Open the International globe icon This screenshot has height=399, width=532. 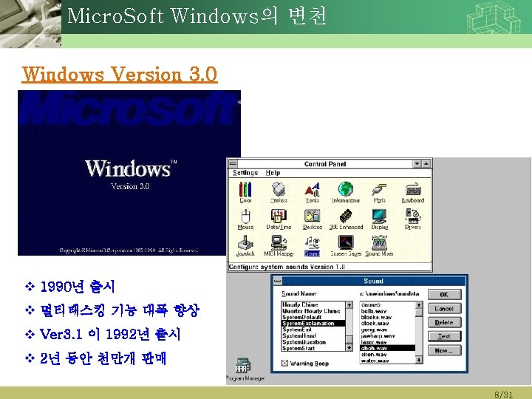pos(345,192)
